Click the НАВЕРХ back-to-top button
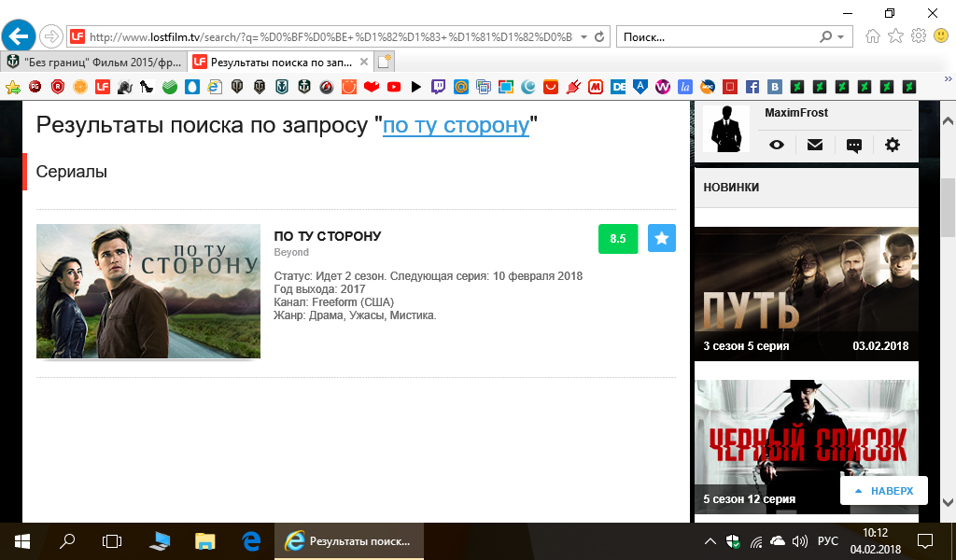The width and height of the screenshot is (956, 560). pos(884,491)
